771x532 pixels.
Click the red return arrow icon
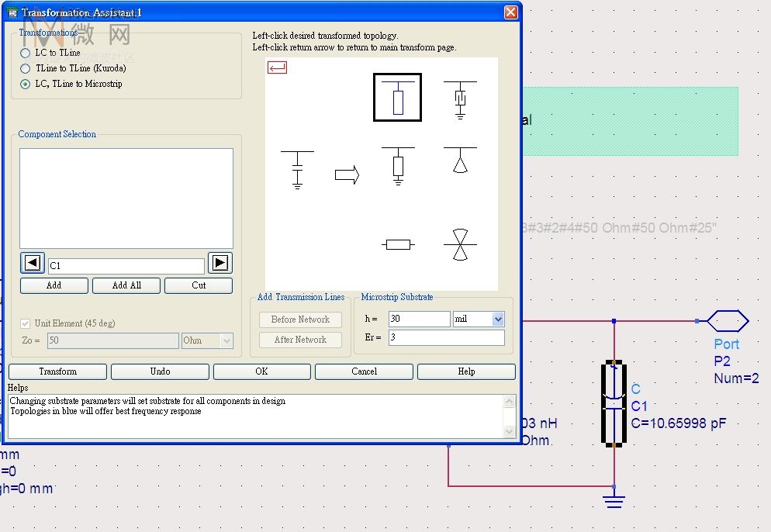(x=277, y=67)
